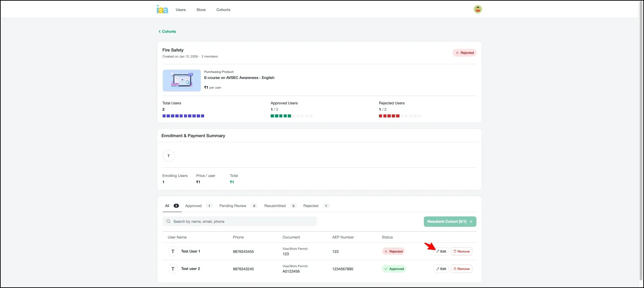Remove Test user 2 from cohort
The height and width of the screenshot is (288, 644).
coord(461,269)
